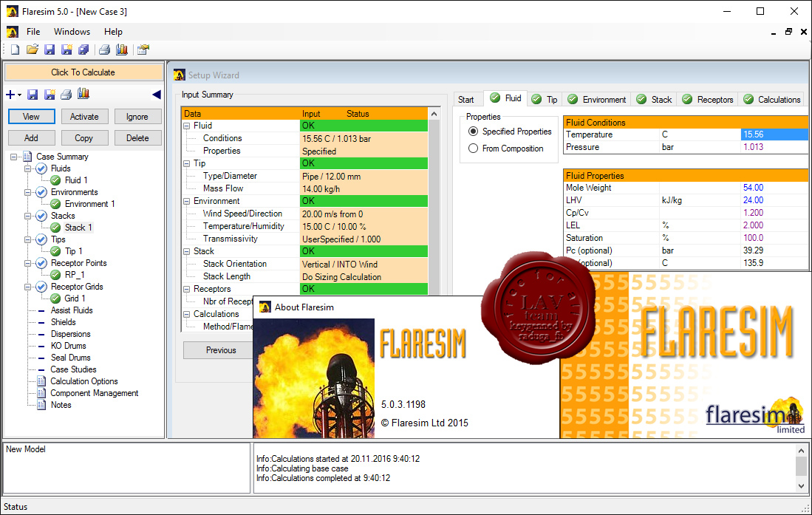Collapse the Tips tree node
Image resolution: width=812 pixels, height=515 pixels.
[27, 239]
